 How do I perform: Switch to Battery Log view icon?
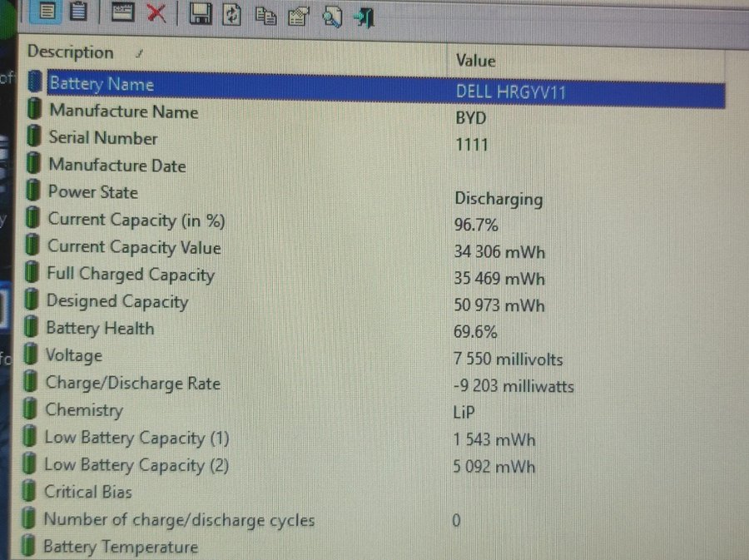79,12
